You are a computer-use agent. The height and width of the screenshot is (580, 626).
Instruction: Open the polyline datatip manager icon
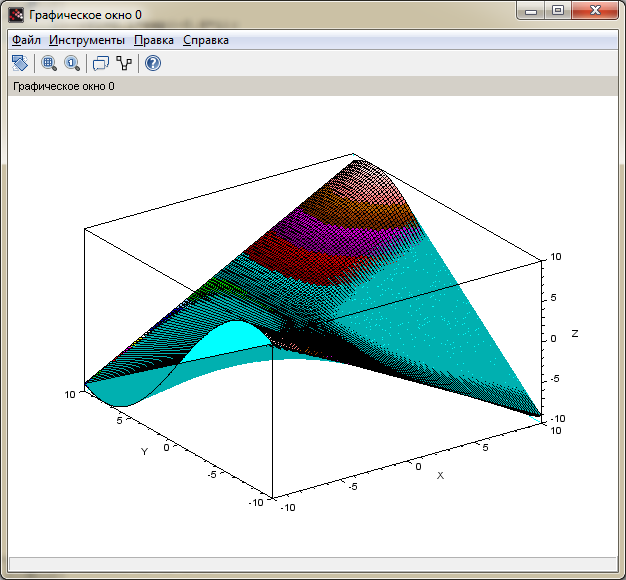[124, 63]
